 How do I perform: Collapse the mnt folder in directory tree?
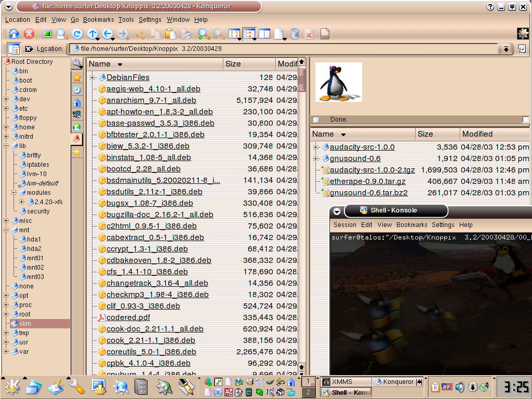click(x=6, y=230)
